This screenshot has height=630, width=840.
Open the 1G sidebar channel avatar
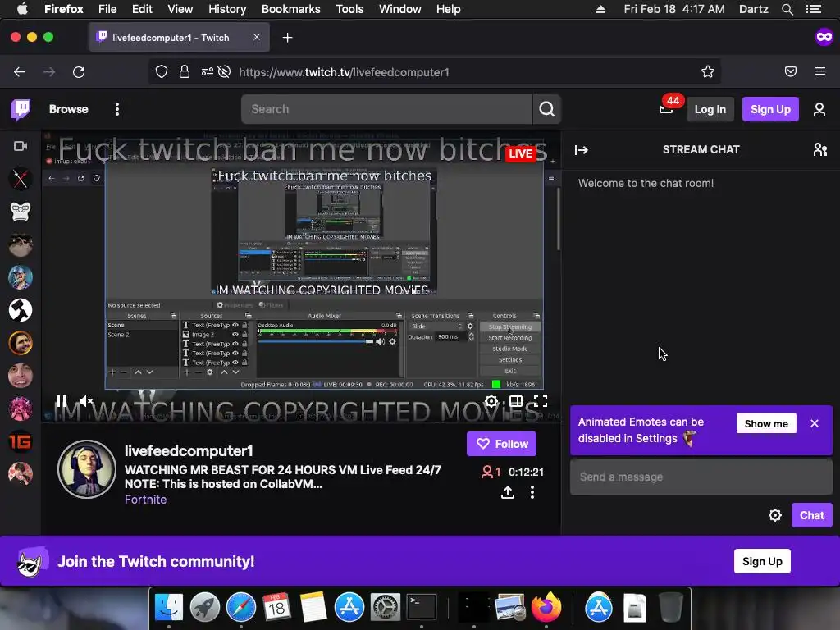[x=21, y=441]
